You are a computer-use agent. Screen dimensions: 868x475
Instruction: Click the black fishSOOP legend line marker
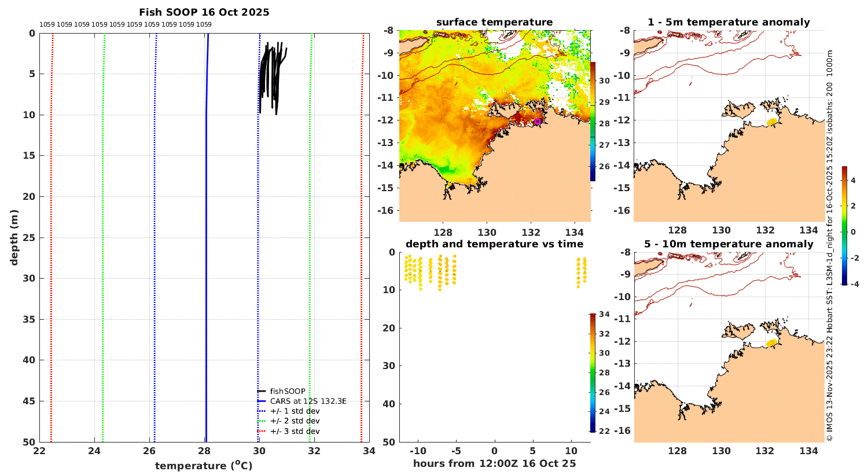tap(262, 391)
